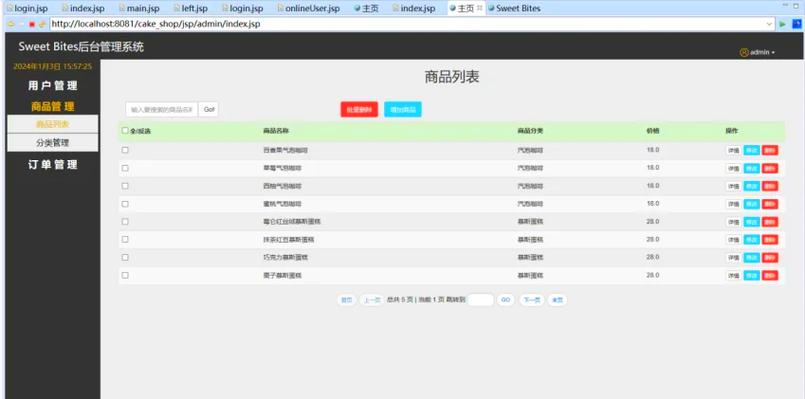805x399 pixels.
Task: Click the green go arrow beside address bar
Action: coord(783,24)
